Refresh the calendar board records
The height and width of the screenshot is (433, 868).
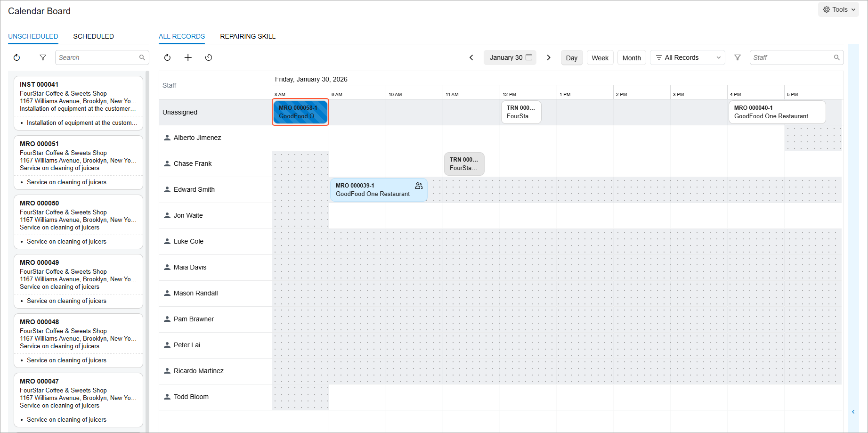tap(167, 57)
